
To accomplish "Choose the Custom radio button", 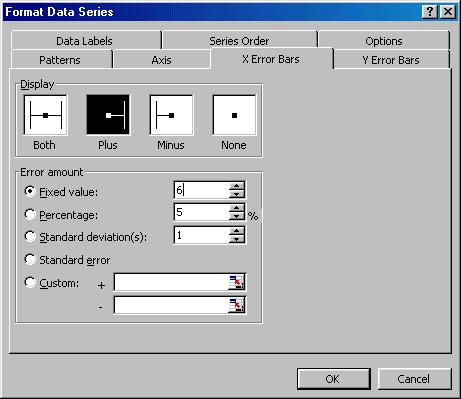I will click(30, 282).
